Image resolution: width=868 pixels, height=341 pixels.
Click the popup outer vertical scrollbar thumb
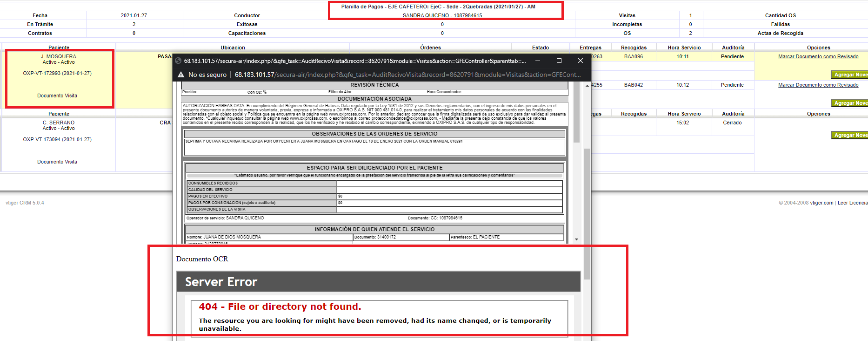[587, 214]
